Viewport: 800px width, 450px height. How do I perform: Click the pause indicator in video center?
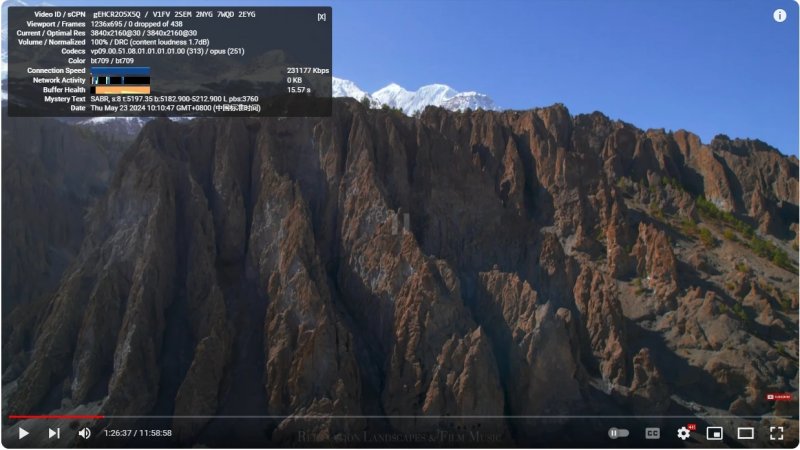click(401, 223)
